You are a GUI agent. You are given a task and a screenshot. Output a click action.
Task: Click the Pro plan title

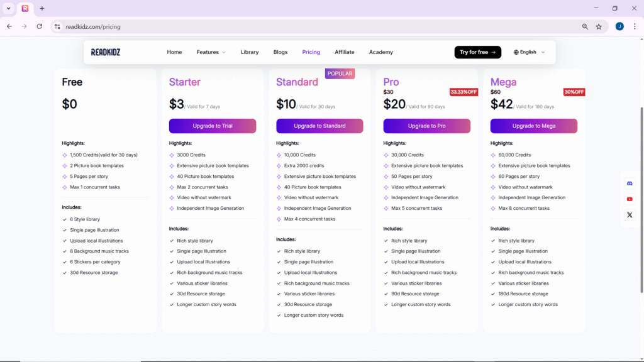pos(391,82)
